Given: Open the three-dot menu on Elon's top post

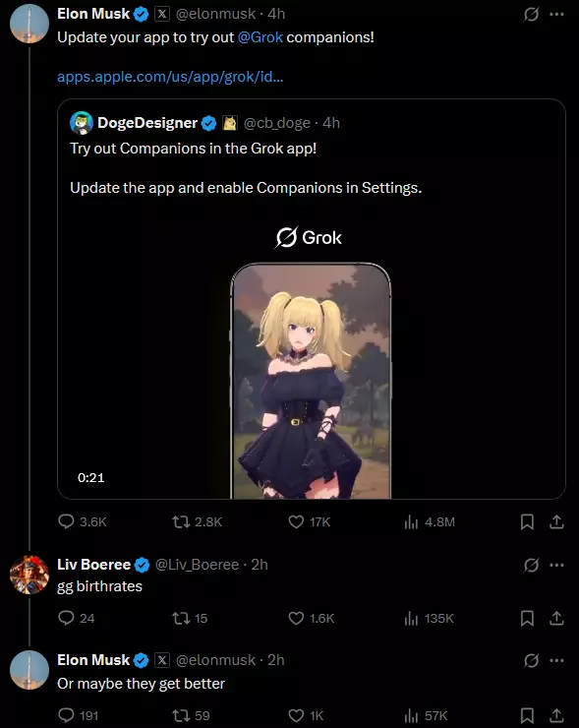Looking at the screenshot, I should pos(556,15).
